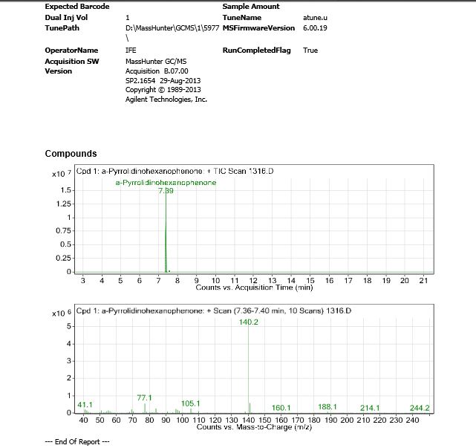Select the 'MSFirmwareVersion' label

258,28
